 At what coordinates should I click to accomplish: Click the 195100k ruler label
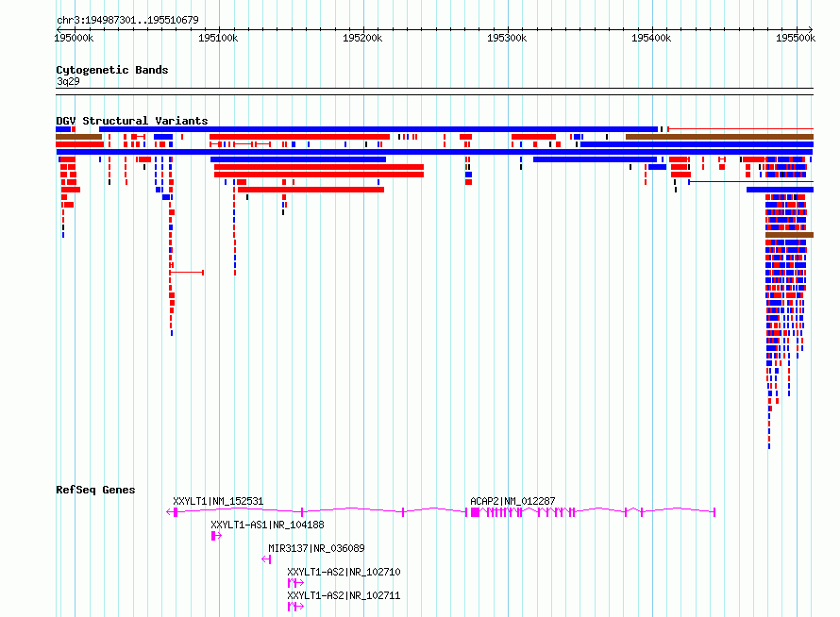(218, 38)
